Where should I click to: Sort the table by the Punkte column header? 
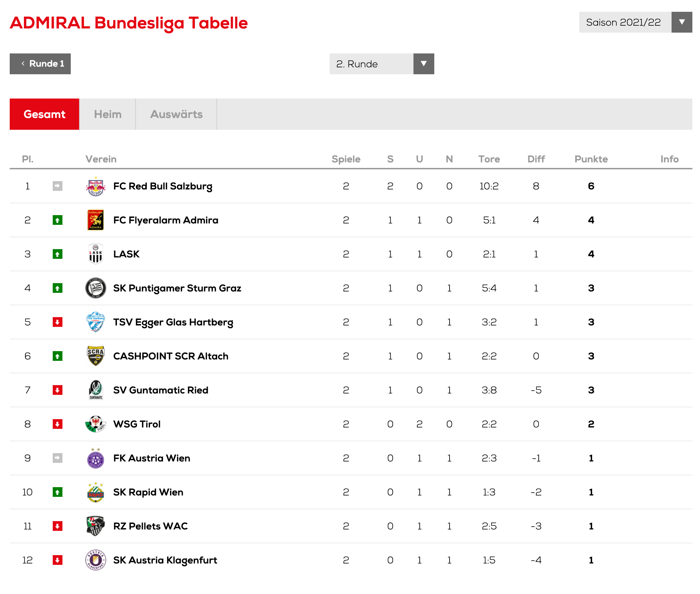point(591,159)
